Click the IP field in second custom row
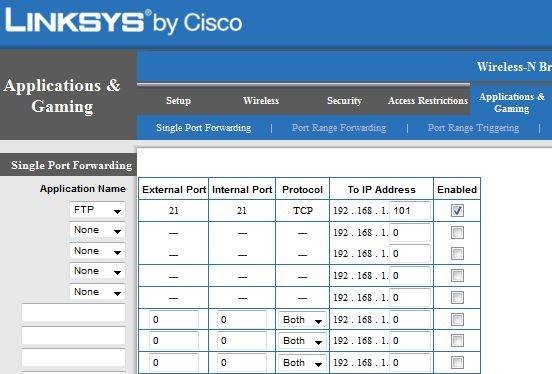552x374 pixels. [x=410, y=341]
